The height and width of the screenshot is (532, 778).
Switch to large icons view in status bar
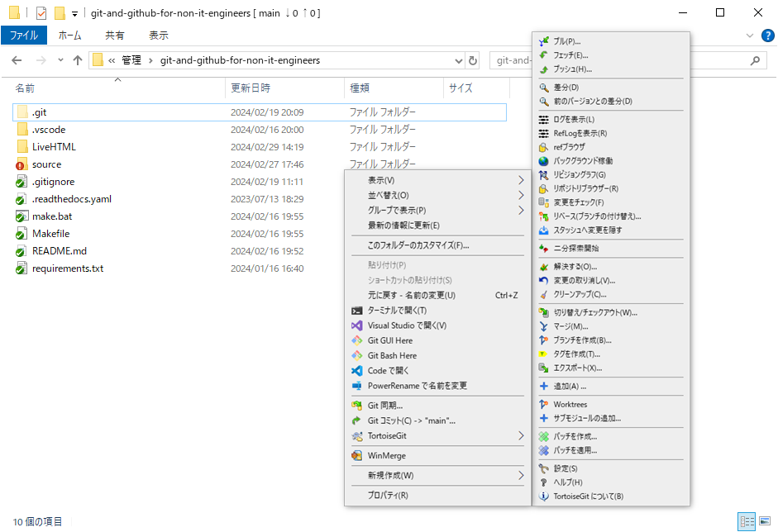click(x=765, y=521)
